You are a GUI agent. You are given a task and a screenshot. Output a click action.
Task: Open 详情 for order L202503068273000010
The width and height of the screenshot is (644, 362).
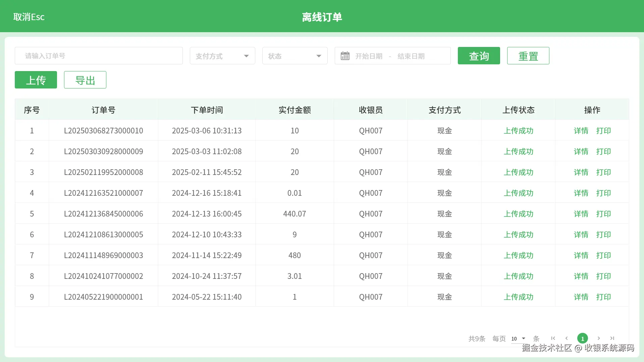coord(581,131)
